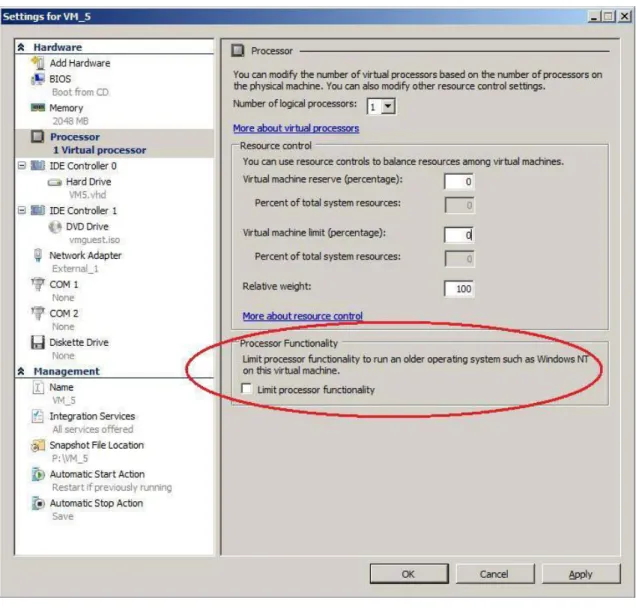636x610 pixels.
Task: Collapse the IDE Controller 0 node
Action: pos(22,165)
